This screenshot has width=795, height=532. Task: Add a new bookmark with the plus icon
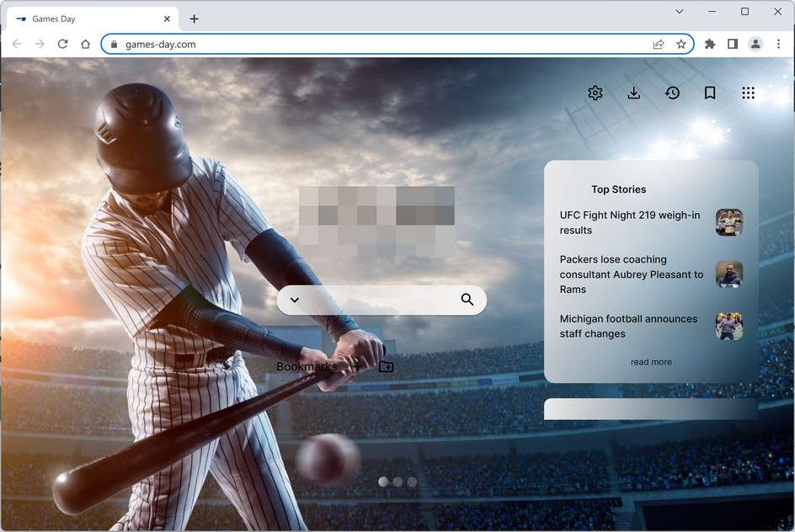(x=358, y=366)
